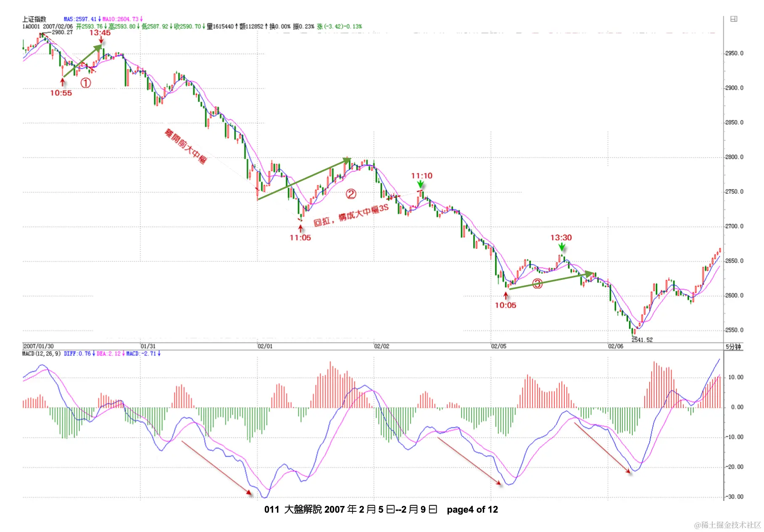Screen dimensions: 764x532
Task: Select the MA5:2597.41 moving average label
Action: pos(80,19)
